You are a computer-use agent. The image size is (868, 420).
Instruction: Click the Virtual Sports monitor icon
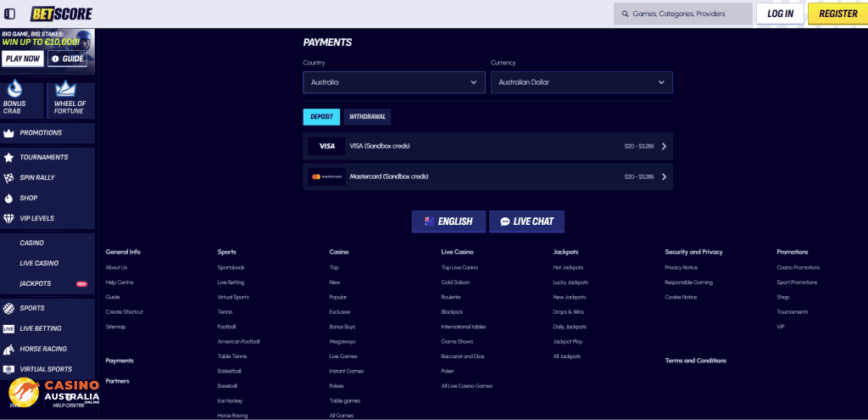(x=8, y=369)
